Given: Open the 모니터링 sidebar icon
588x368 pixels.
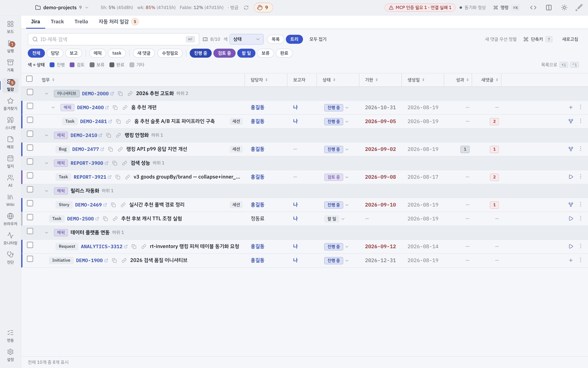Looking at the screenshot, I should click(x=10, y=238).
